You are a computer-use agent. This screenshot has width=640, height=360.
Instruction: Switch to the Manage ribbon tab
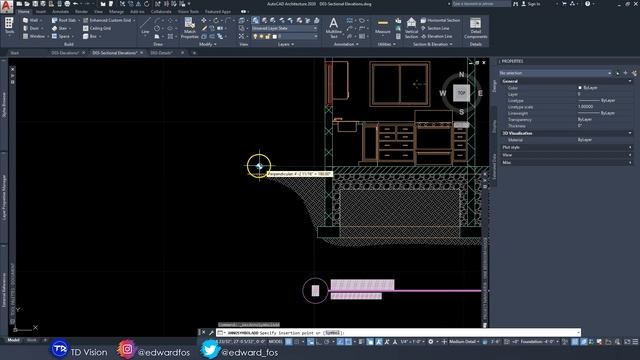[x=116, y=11]
